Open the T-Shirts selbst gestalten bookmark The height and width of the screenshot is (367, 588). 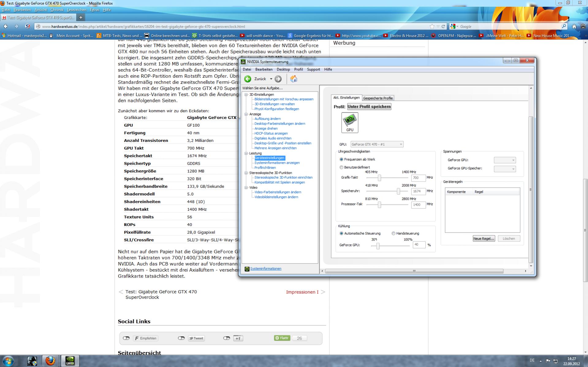215,36
